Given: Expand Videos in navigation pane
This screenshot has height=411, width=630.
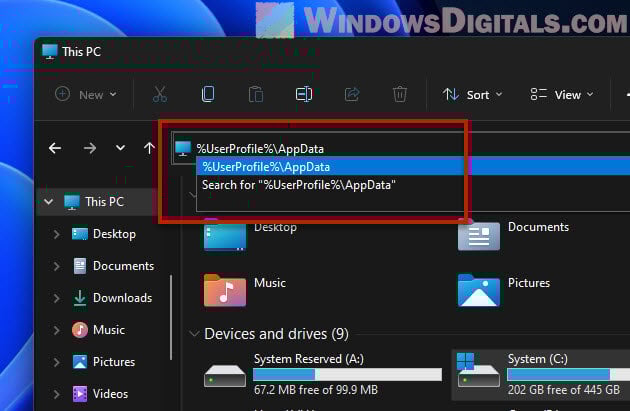Looking at the screenshot, I should (57, 394).
